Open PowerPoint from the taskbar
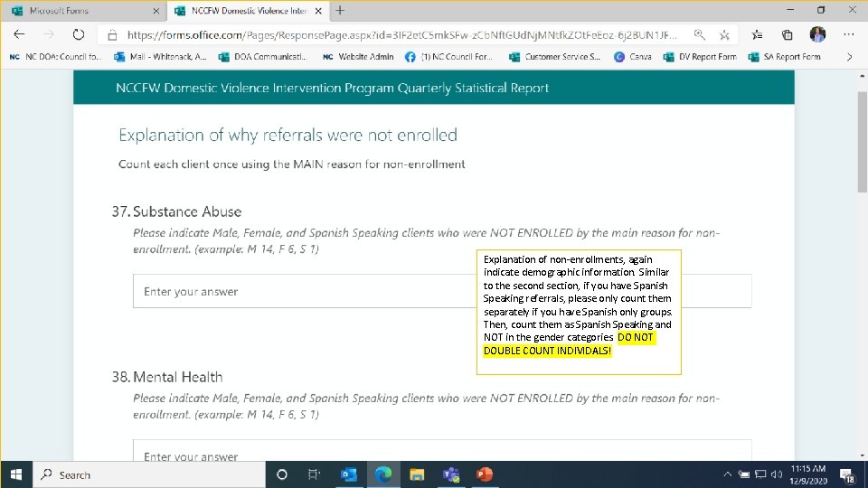This screenshot has height=488, width=868. 485,474
